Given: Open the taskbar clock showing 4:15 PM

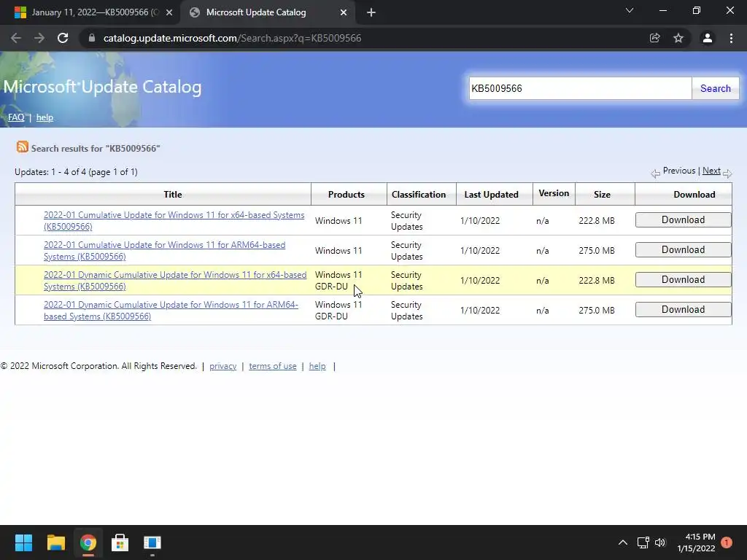Looking at the screenshot, I should click(697, 542).
